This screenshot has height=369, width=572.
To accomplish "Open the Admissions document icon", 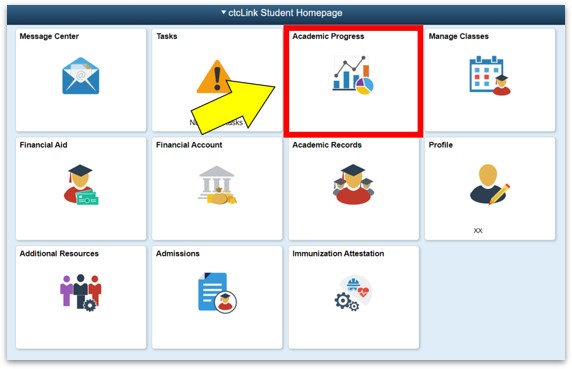I will point(217,292).
